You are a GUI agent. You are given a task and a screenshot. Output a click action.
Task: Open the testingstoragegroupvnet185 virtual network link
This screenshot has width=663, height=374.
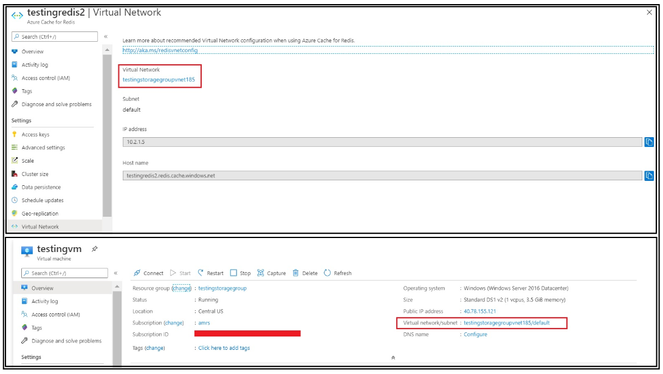[x=159, y=79]
